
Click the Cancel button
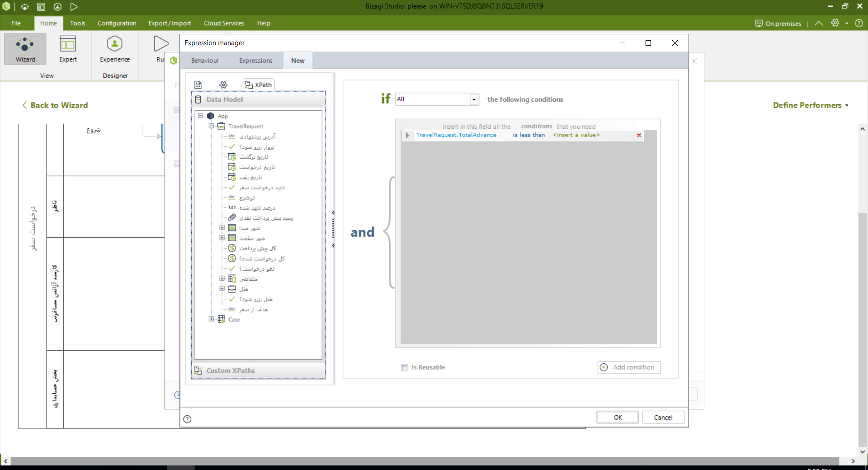[663, 418]
